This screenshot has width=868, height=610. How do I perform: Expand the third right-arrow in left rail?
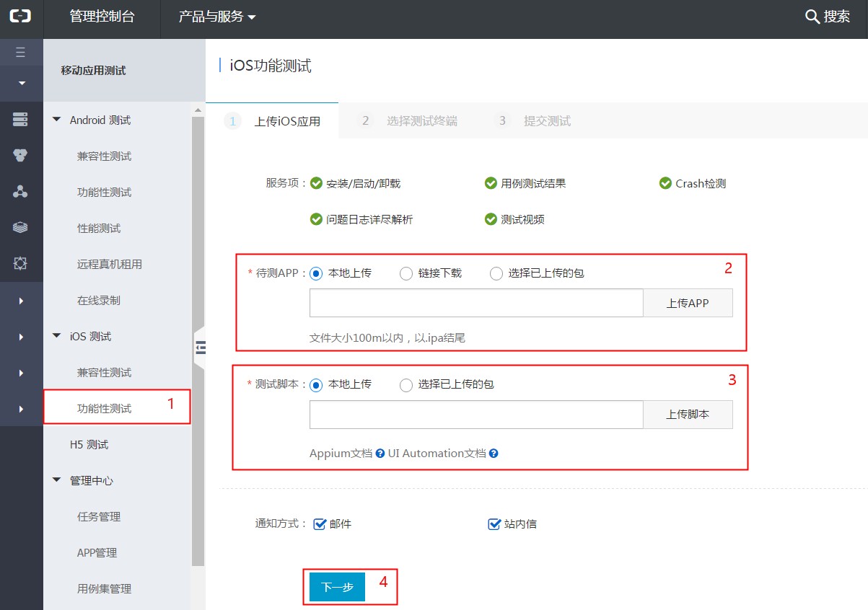click(x=21, y=373)
